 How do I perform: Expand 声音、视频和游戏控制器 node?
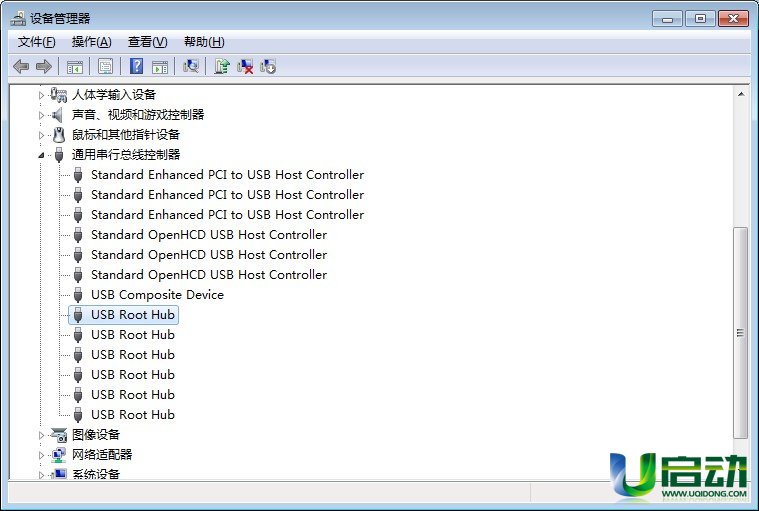[41, 115]
